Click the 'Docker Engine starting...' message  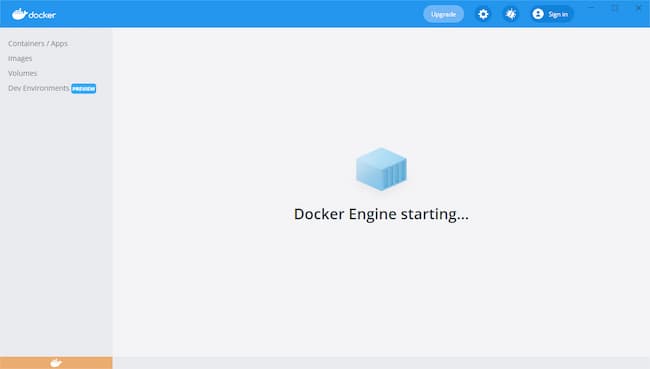[x=381, y=214]
